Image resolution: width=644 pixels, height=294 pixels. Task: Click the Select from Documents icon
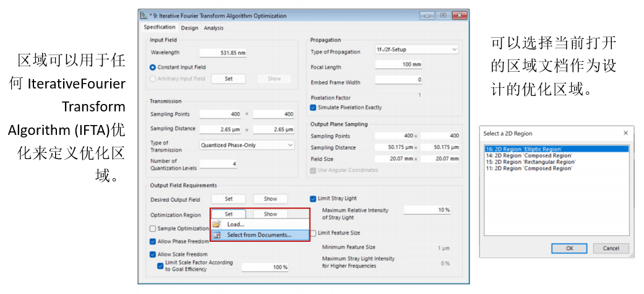(x=217, y=235)
